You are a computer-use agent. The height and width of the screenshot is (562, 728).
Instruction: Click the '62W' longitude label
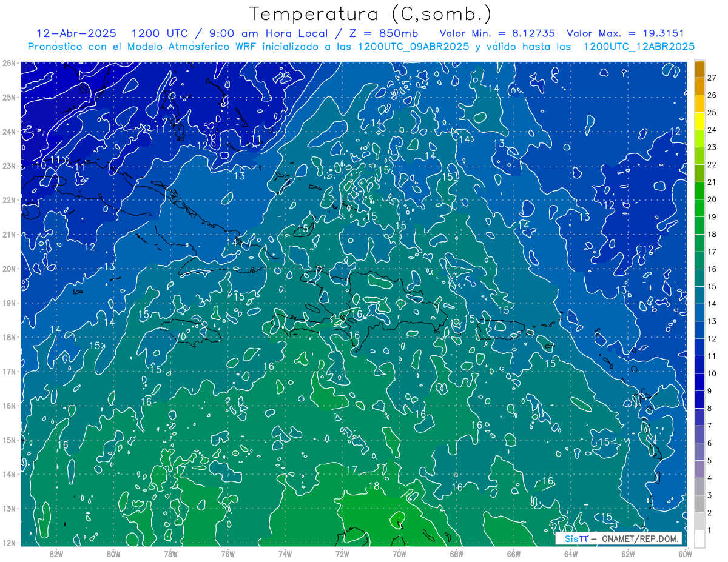click(x=628, y=554)
